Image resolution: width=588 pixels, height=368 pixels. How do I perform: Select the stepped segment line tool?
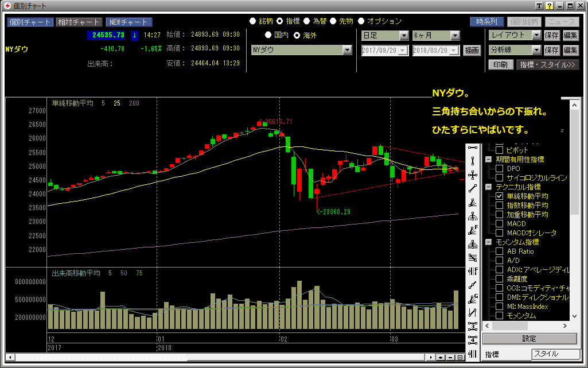coord(473,285)
